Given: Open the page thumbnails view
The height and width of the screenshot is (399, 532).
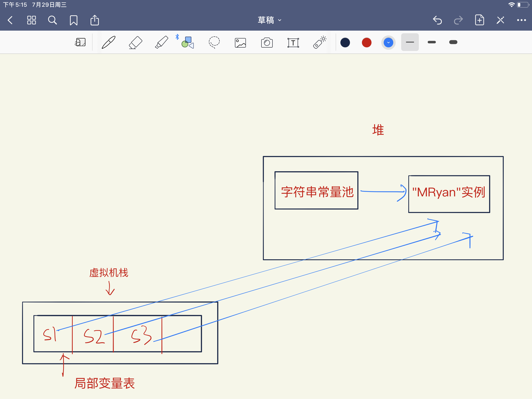Looking at the screenshot, I should click(x=32, y=20).
